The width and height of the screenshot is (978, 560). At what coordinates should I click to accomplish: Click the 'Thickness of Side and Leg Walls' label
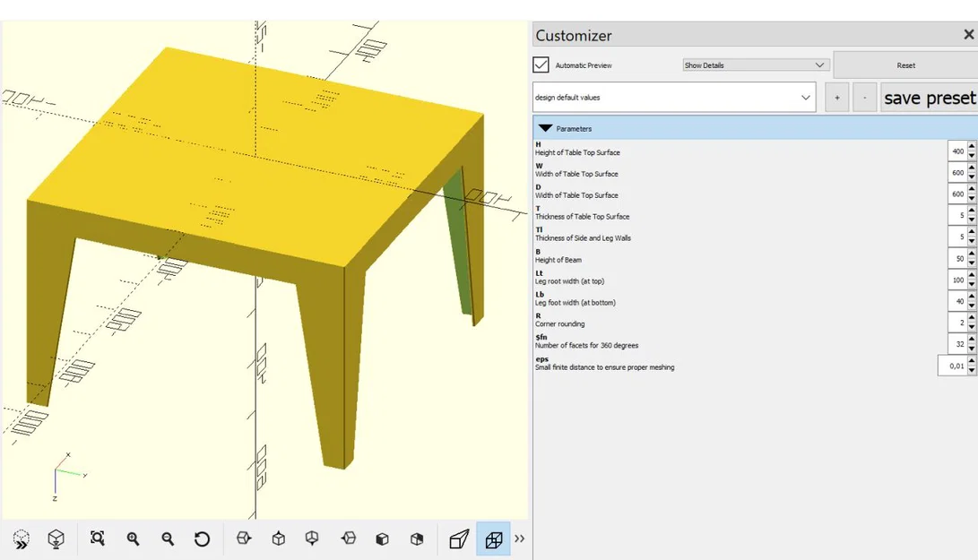tap(583, 238)
